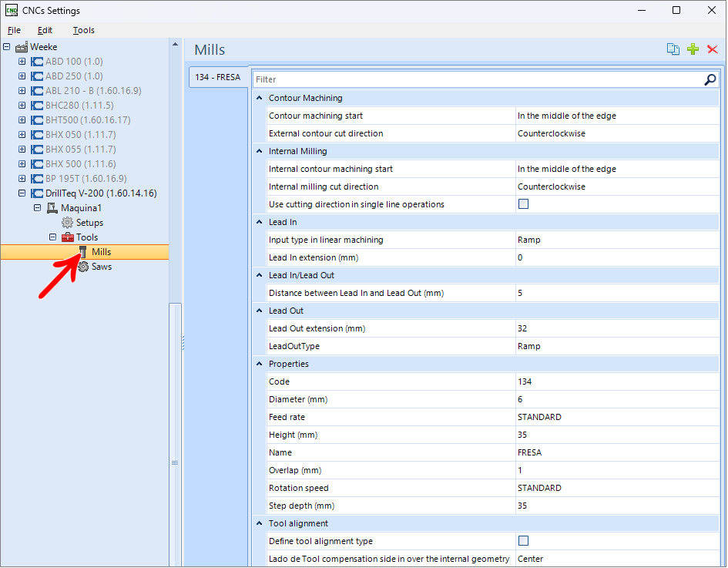Screen dimensions: 728x568
Task: Open the Edit menu
Action: (45, 30)
